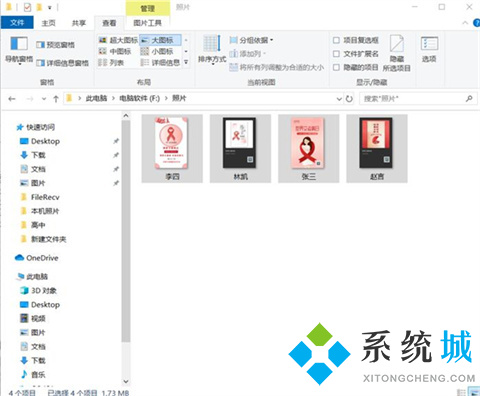Open the FileRecv folder
This screenshot has width=480, height=396.
(40, 197)
